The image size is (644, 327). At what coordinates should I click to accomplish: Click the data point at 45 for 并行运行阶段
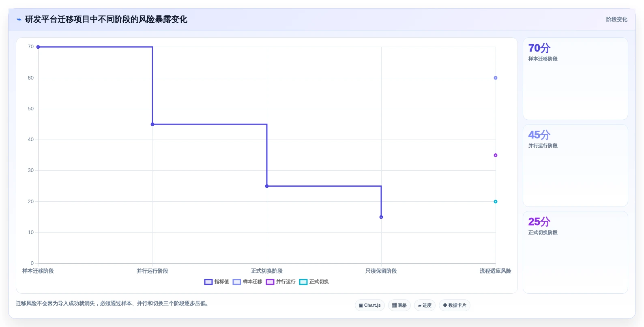[152, 124]
